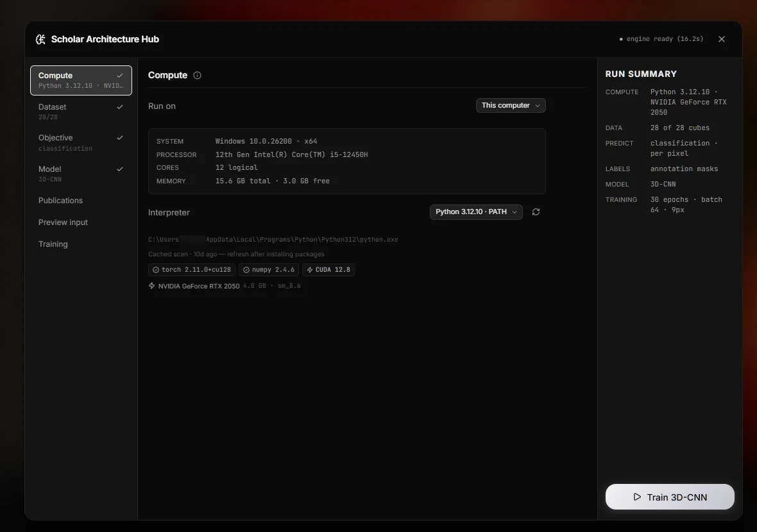Image resolution: width=757 pixels, height=532 pixels.
Task: Click the RUN SUMMARY heading
Action: 641,74
